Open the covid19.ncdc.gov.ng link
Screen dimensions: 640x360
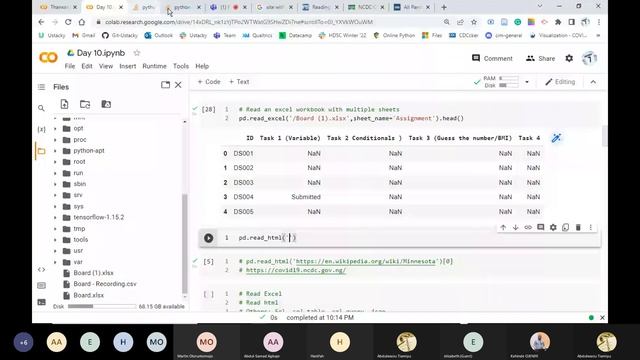(x=296, y=270)
